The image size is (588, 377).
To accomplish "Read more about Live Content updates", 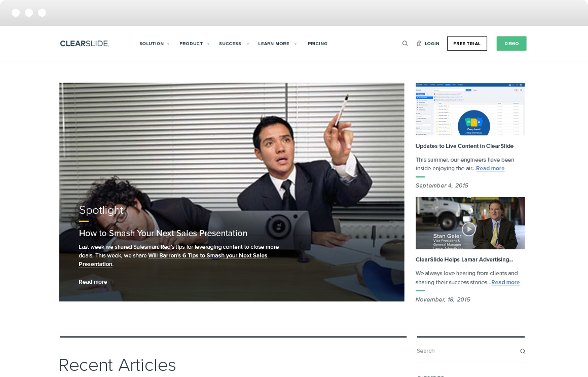I will pos(490,168).
